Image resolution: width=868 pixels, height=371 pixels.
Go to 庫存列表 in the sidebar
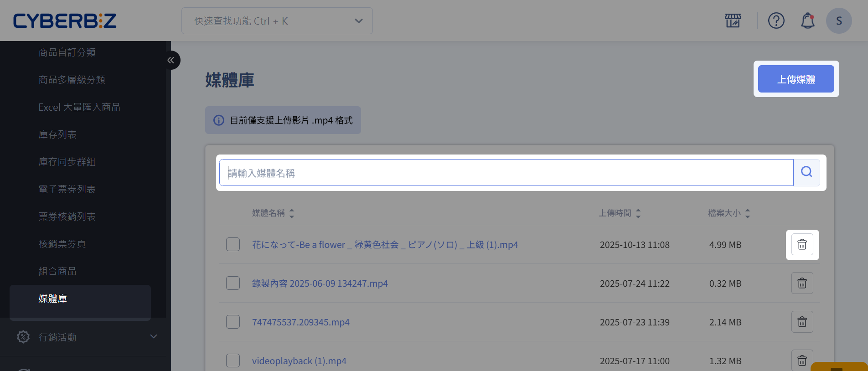[x=57, y=134]
